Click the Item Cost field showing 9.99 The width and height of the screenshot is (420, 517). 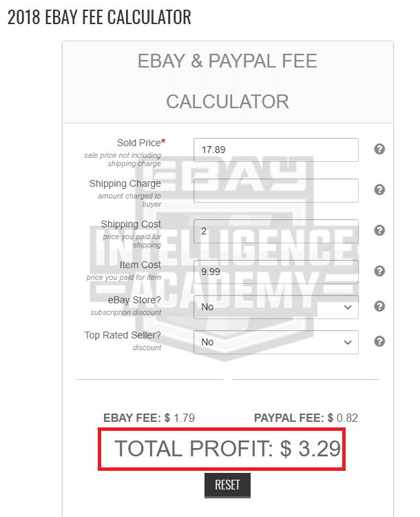coord(276,272)
